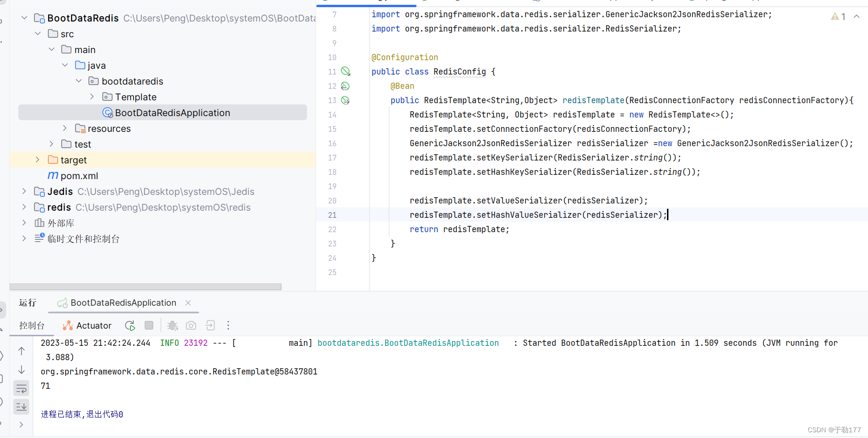The width and height of the screenshot is (868, 438).
Task: Expand the test folder
Action: tap(52, 144)
